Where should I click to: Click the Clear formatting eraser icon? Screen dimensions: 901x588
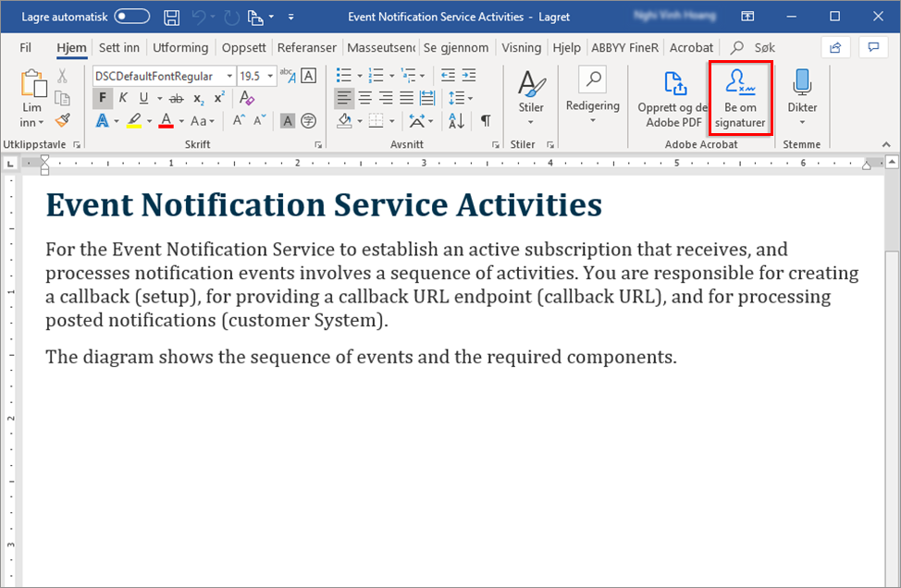(x=247, y=98)
